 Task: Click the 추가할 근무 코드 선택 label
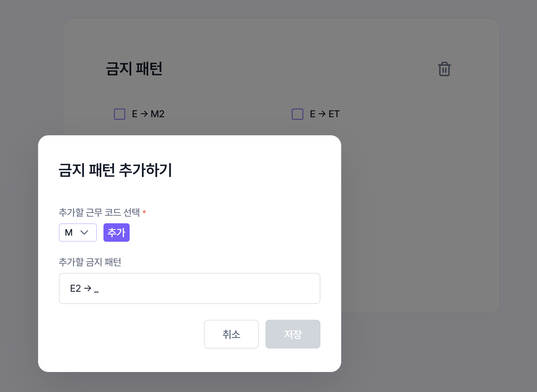(x=99, y=212)
